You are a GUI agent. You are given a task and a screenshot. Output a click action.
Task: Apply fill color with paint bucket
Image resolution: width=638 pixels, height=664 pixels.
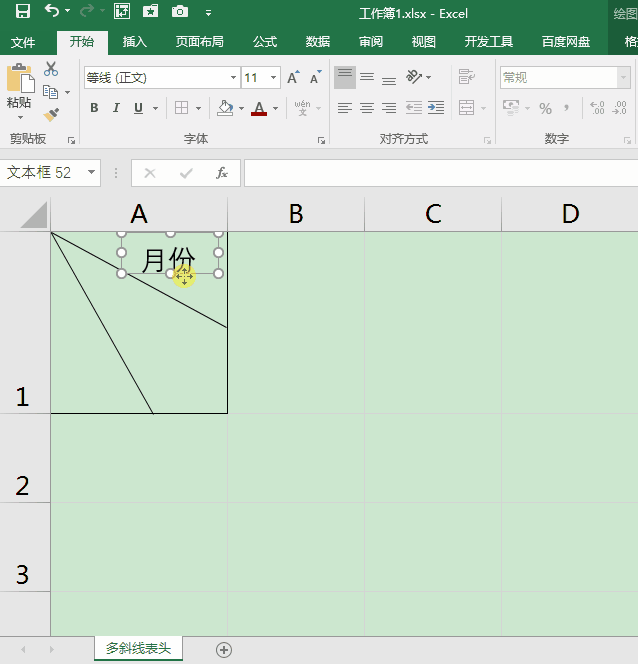click(225, 108)
